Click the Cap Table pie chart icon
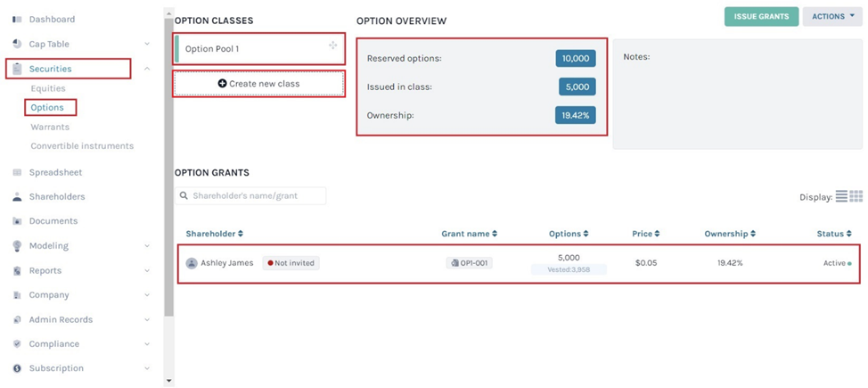Image resolution: width=868 pixels, height=388 pixels. pyautogui.click(x=17, y=44)
